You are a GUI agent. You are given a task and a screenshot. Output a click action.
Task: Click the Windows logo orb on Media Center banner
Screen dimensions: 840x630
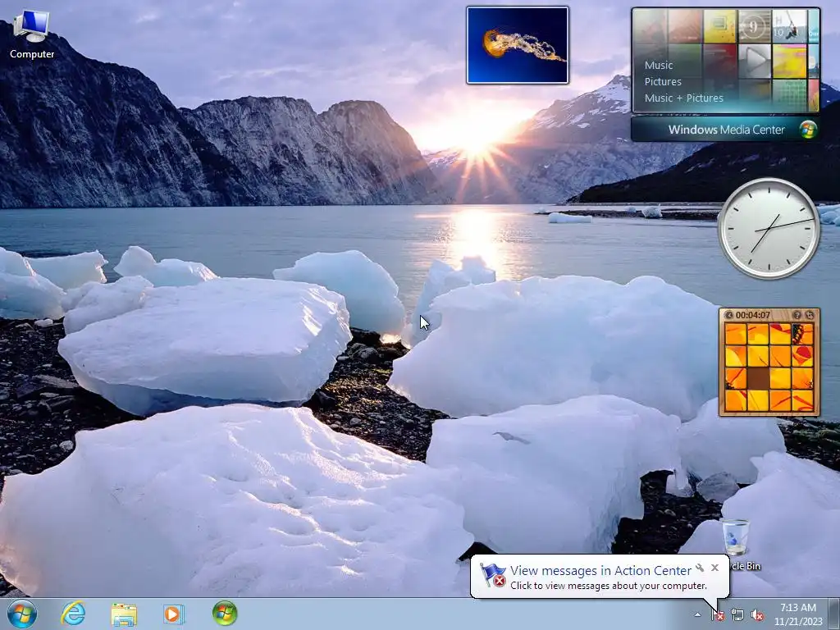[808, 130]
